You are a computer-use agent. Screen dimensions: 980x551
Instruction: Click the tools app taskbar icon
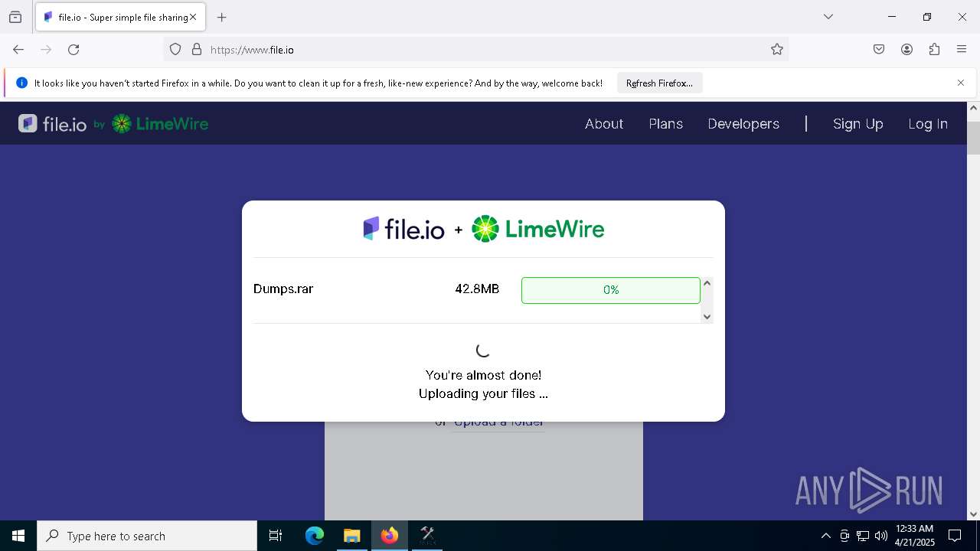pos(427,536)
